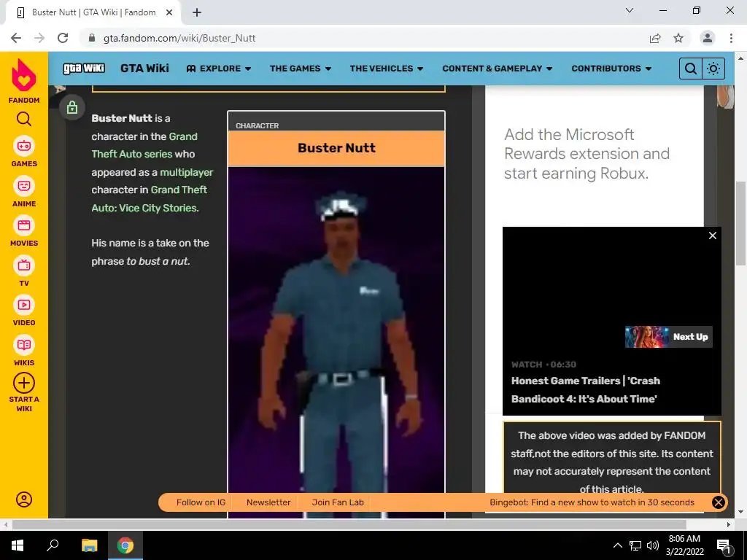Go forward in browser history
Screen dimensions: 747x560
(39, 38)
